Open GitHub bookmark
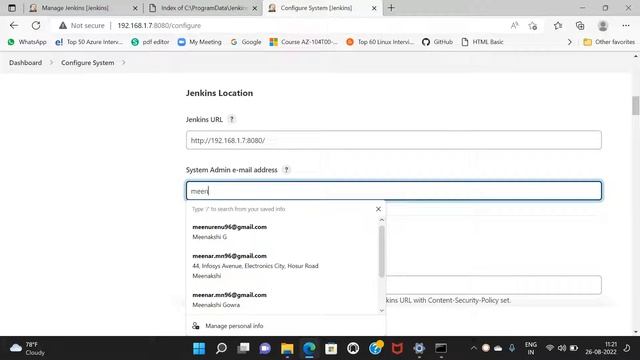Image resolution: width=640 pixels, height=360 pixels. click(438, 42)
